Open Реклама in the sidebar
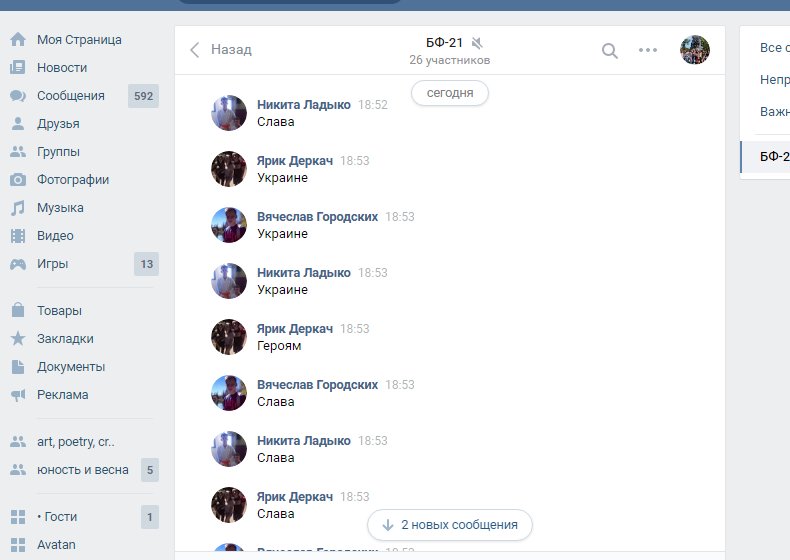 tap(62, 395)
